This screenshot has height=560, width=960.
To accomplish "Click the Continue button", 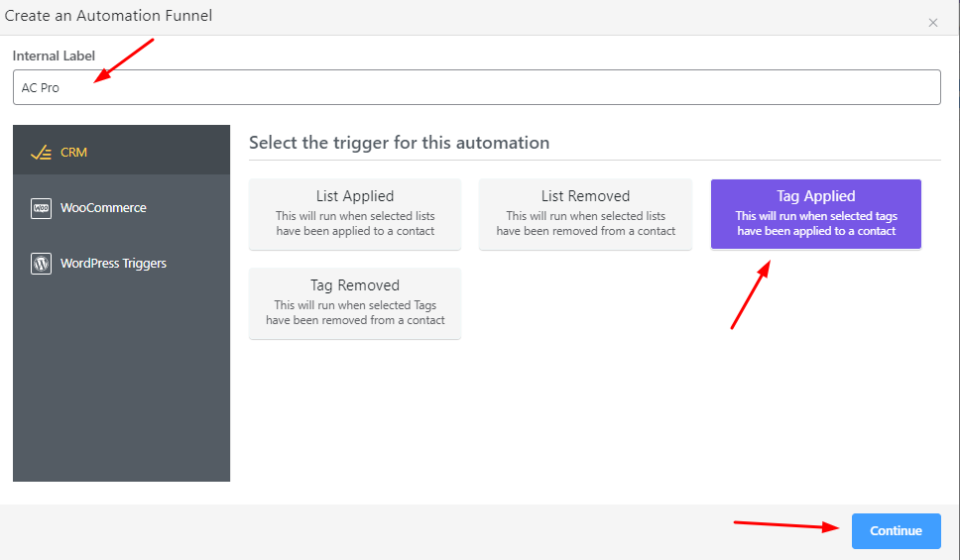I will (896, 530).
